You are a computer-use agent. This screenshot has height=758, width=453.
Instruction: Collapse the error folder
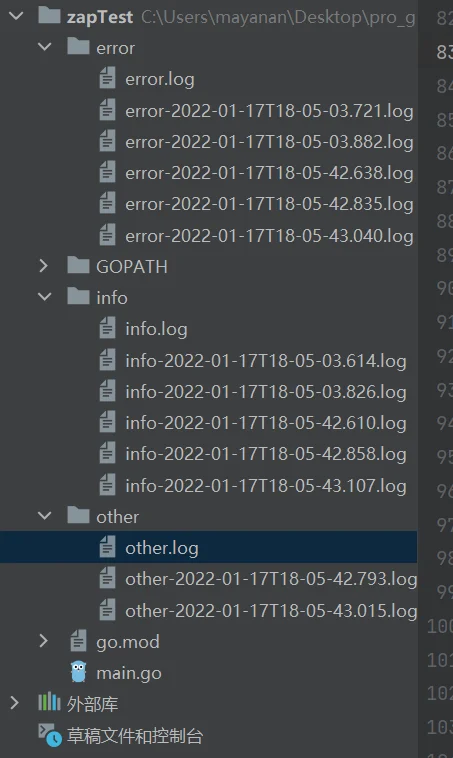[x=44, y=47]
